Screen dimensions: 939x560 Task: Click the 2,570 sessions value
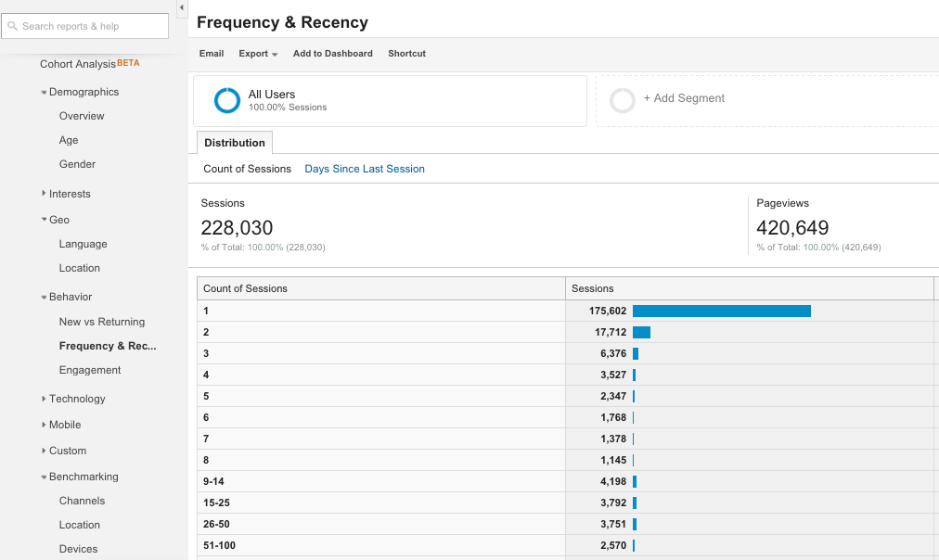(613, 546)
